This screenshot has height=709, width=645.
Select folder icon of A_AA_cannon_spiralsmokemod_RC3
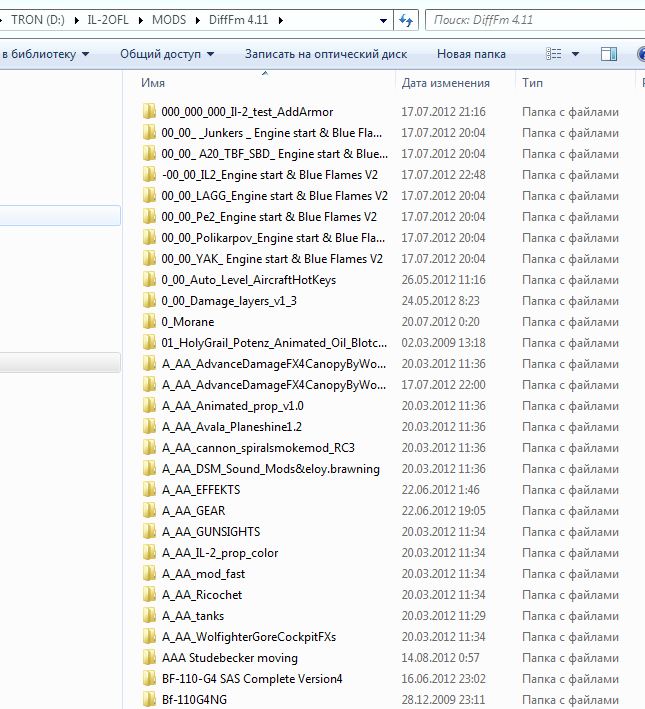click(x=149, y=448)
